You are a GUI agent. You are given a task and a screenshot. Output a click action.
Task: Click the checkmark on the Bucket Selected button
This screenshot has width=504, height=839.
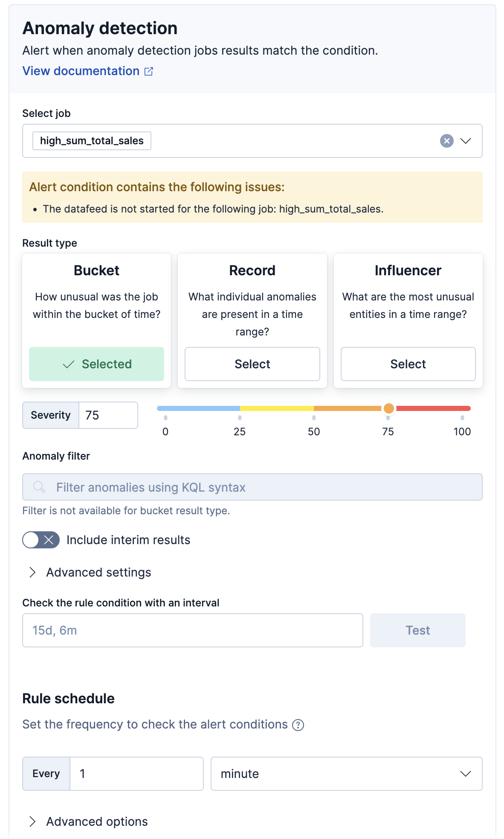pos(69,365)
